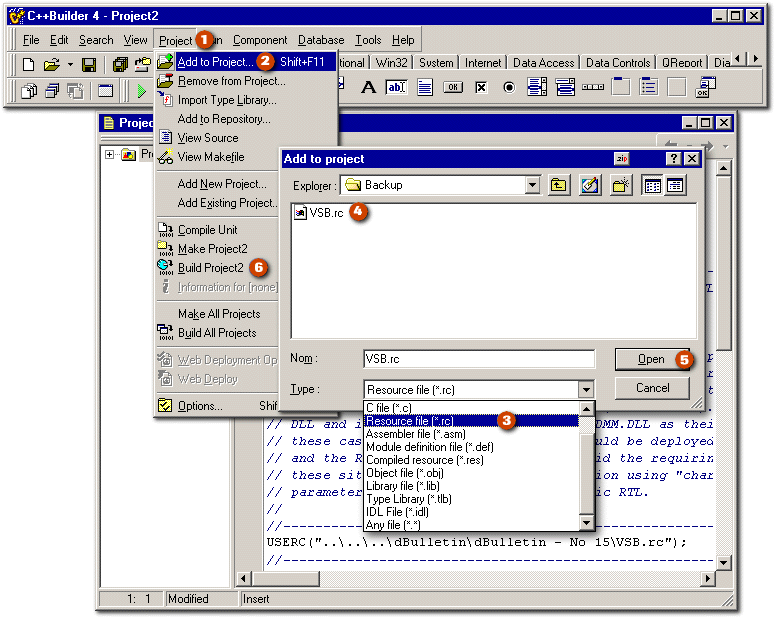Select the ScrollBar component icon
The image size is (775, 618).
pos(593,88)
